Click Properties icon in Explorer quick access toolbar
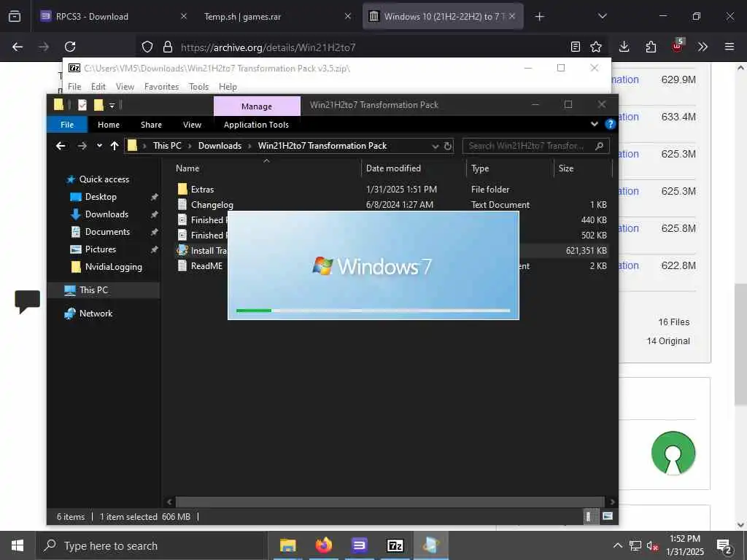 click(x=82, y=105)
